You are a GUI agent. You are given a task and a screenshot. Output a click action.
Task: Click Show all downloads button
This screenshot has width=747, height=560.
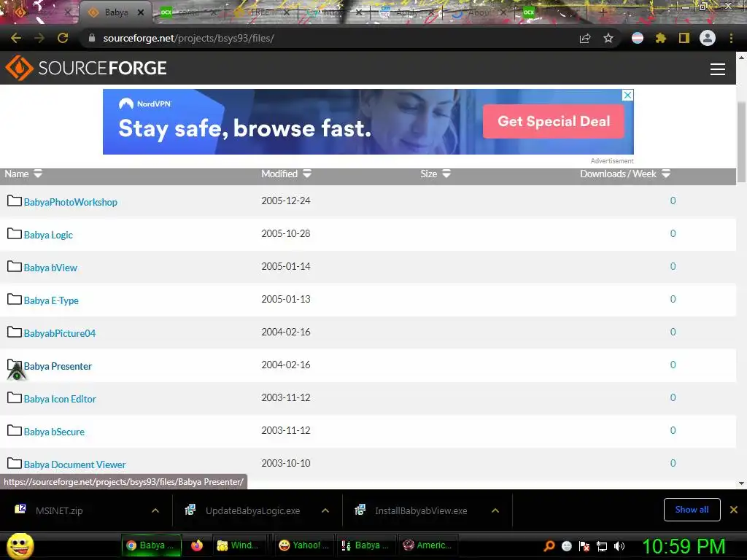coord(692,510)
